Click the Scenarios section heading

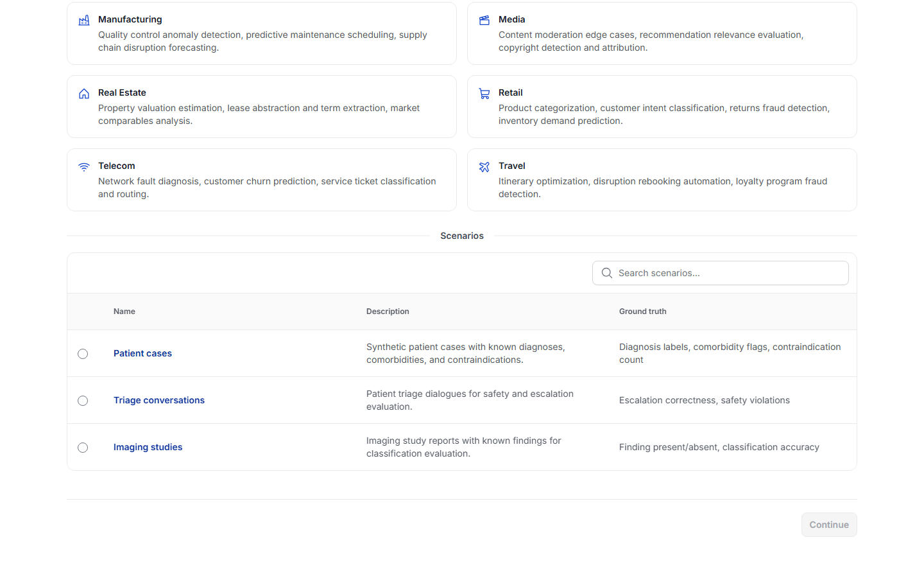pos(462,236)
